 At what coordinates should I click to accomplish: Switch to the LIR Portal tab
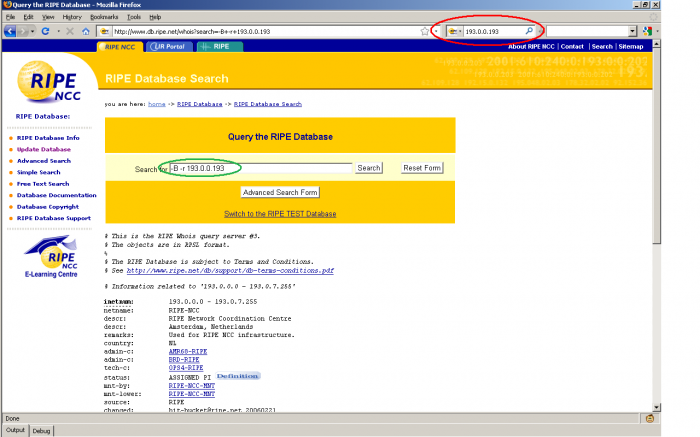pyautogui.click(x=169, y=46)
